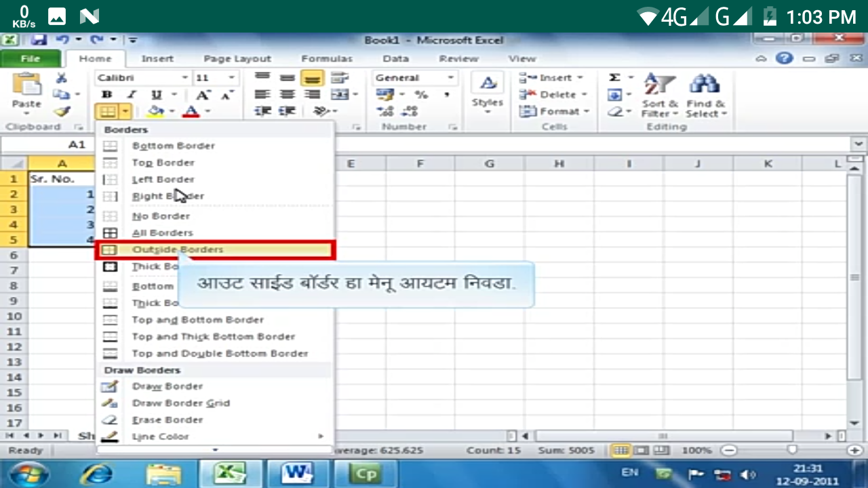Open Word from the Windows taskbar
868x488 pixels.
pyautogui.click(x=297, y=473)
